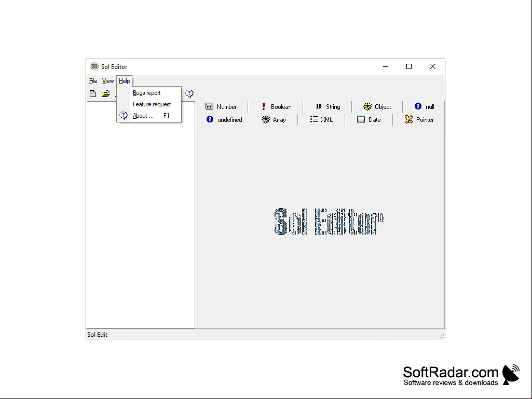Image resolution: width=532 pixels, height=399 pixels.
Task: Open the File menu
Action: click(x=93, y=81)
